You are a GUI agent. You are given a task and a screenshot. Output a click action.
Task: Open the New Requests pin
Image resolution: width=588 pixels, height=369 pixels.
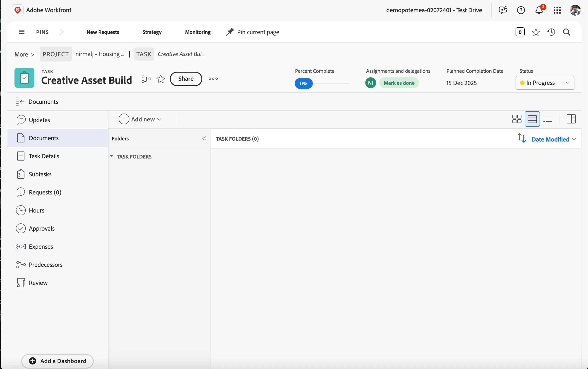103,32
